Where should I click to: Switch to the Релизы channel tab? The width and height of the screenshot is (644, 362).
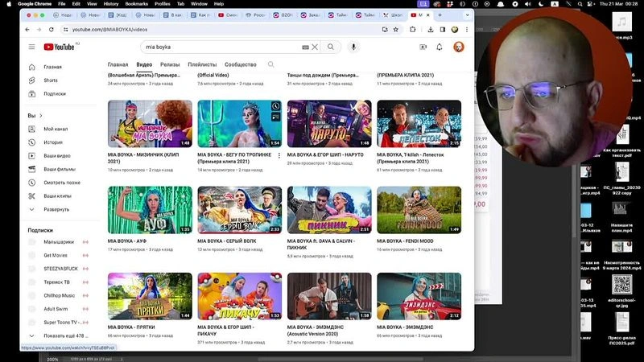170,64
